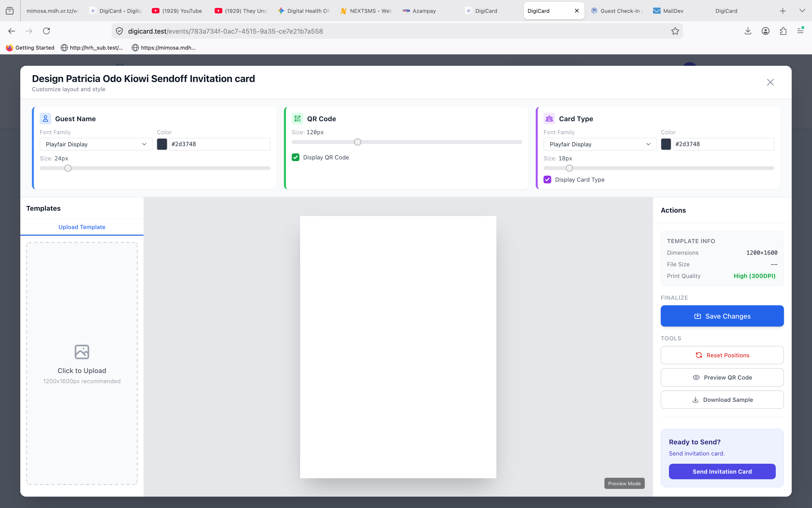Click Card Type color hex input field

click(x=724, y=144)
